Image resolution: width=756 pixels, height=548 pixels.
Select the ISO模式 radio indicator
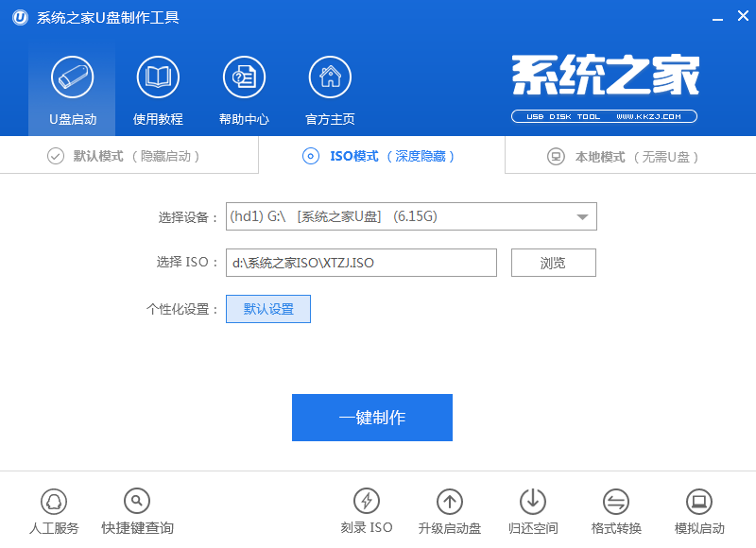[x=312, y=156]
